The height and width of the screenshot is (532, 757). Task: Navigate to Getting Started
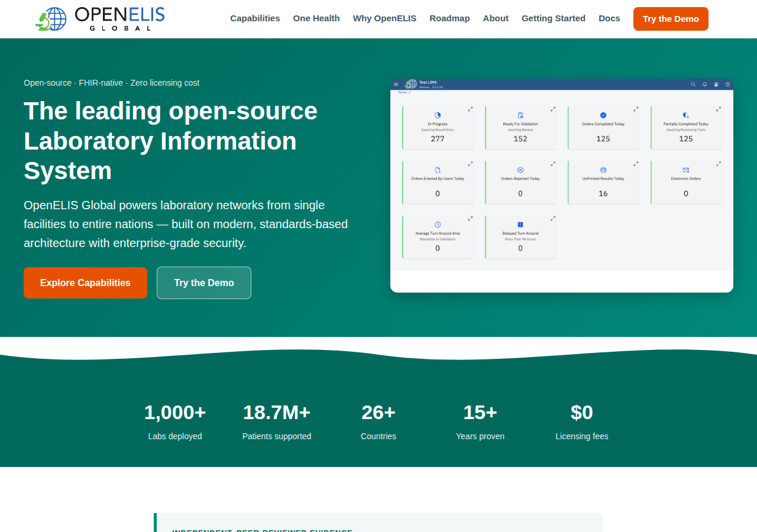pos(554,18)
